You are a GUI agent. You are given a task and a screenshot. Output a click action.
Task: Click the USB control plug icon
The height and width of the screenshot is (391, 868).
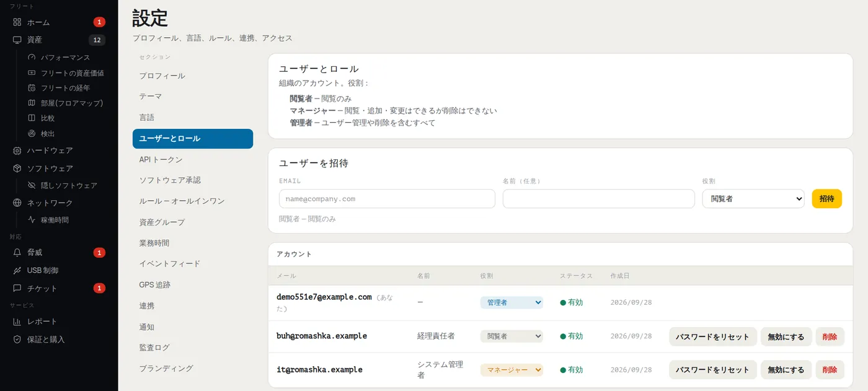click(x=17, y=271)
